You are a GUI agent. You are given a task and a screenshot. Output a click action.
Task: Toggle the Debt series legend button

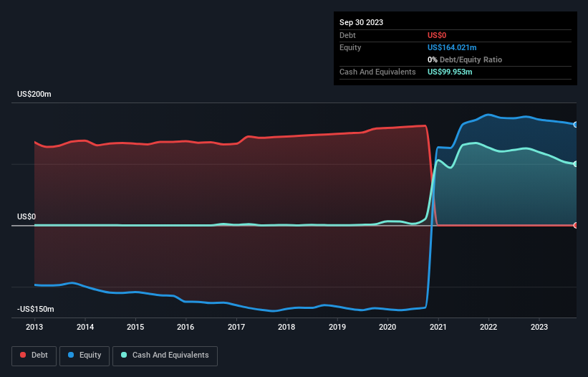pos(34,355)
